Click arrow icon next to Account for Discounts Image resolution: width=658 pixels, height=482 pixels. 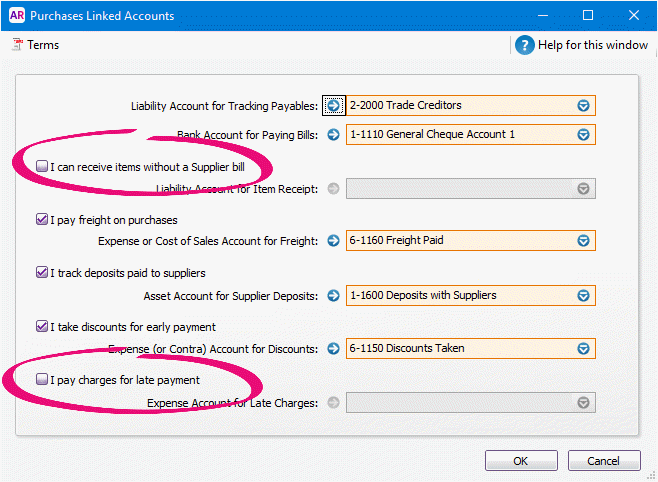pyautogui.click(x=334, y=349)
